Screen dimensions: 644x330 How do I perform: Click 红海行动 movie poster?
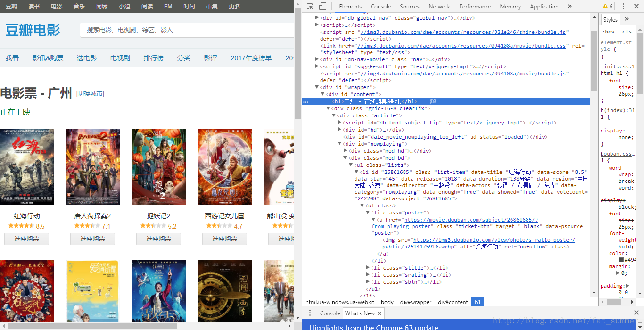tap(27, 167)
